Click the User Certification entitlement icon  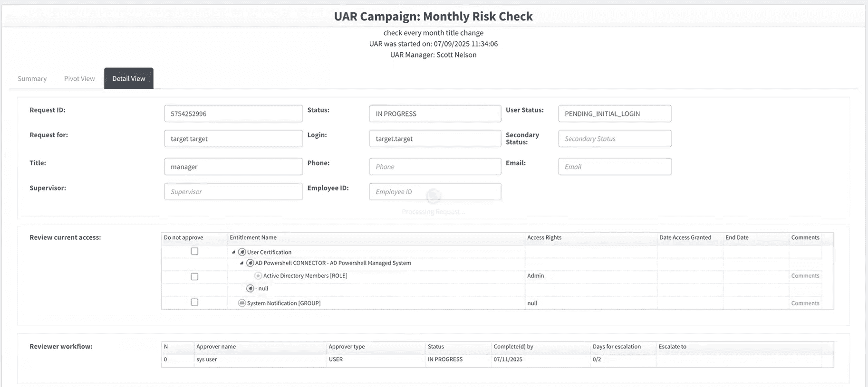coord(242,252)
